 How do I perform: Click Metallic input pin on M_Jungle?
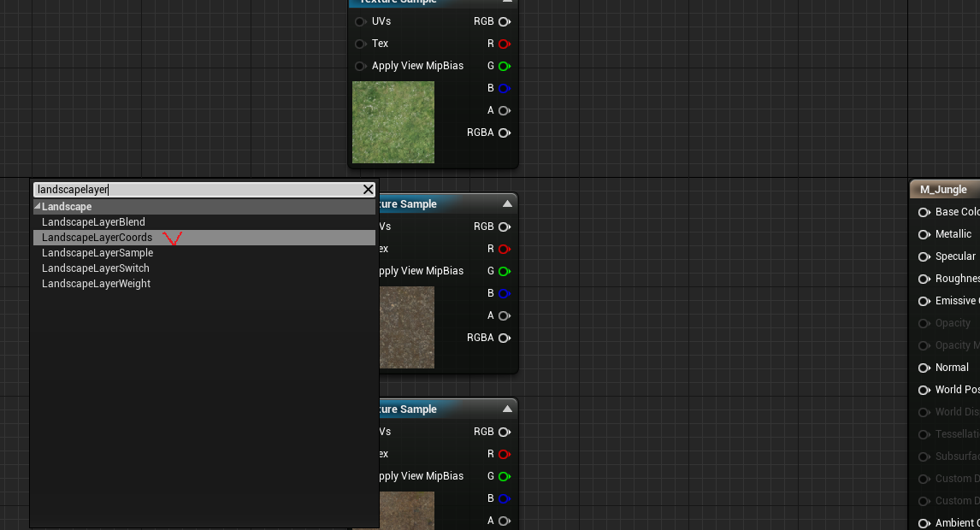(x=924, y=234)
